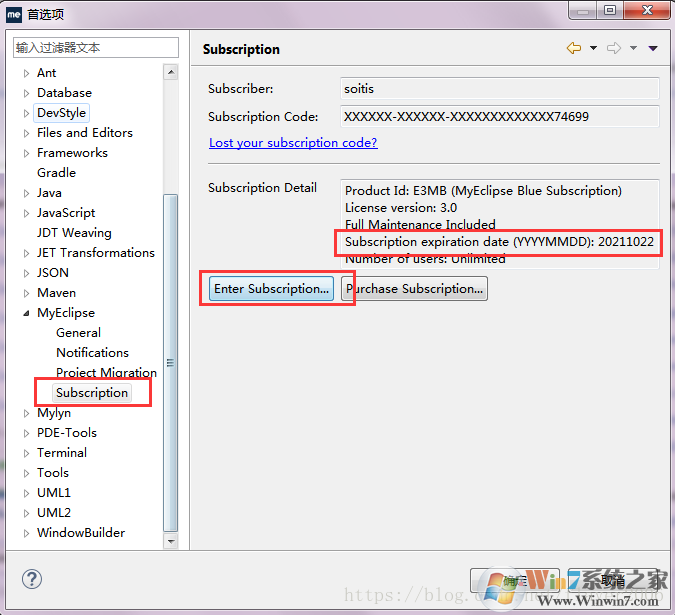Screen dimensions: 675x615
Task: Expand the Mylyn tree node
Action: [x=26, y=413]
